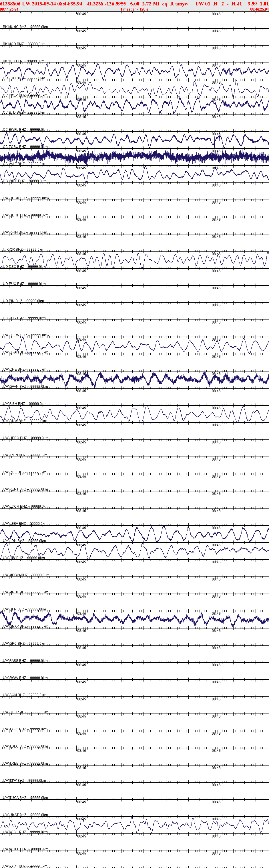Select the UW WOLL BHZ trace label
Screen dimensions: 269x868
tap(26, 849)
